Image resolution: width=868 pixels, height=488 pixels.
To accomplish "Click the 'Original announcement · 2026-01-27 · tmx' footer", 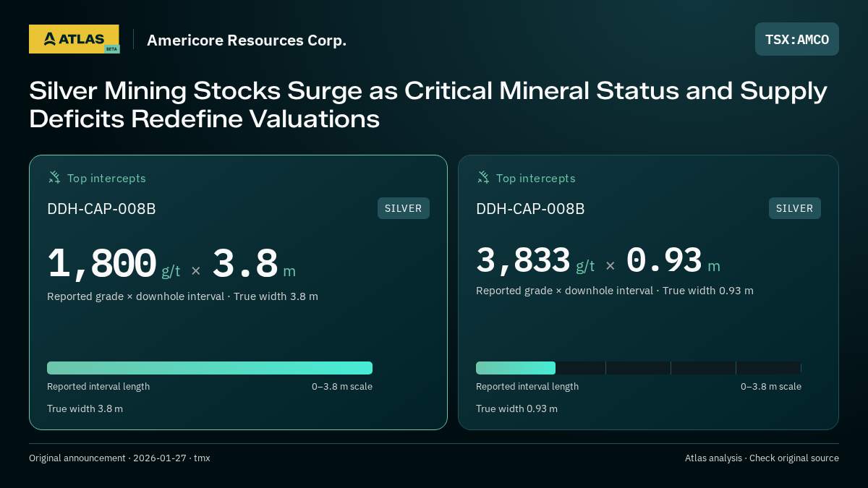I will (119, 458).
